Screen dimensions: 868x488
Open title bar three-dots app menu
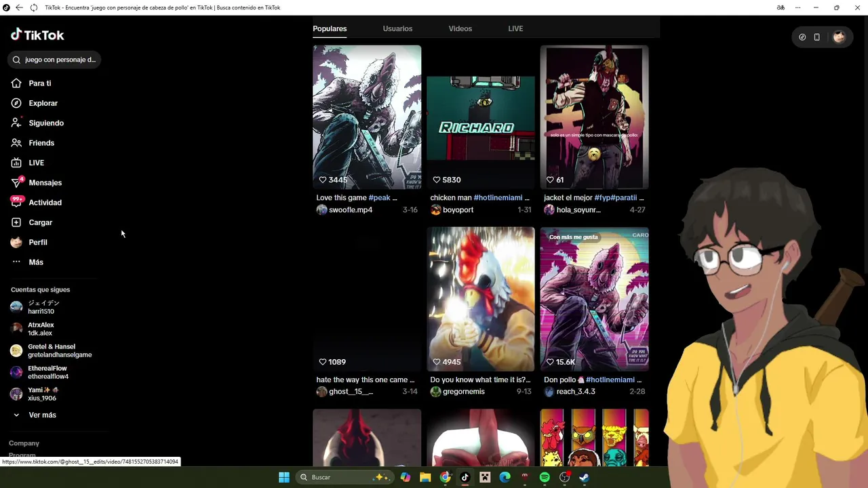click(797, 7)
